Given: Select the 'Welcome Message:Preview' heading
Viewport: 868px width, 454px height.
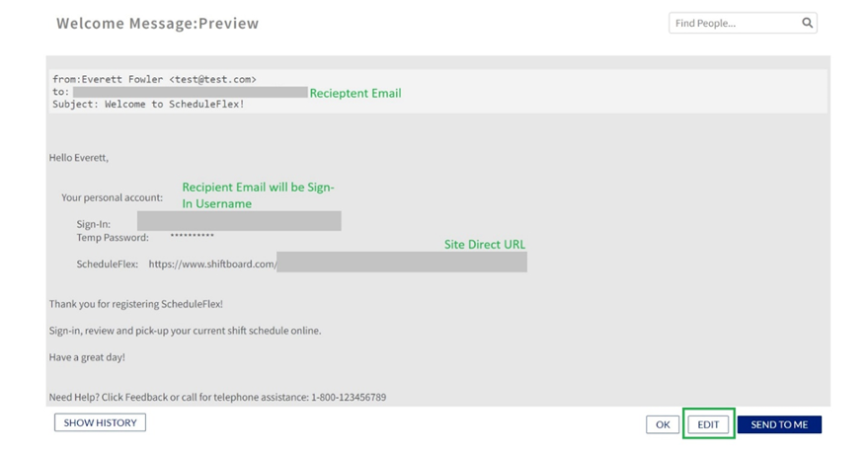Looking at the screenshot, I should (x=157, y=24).
